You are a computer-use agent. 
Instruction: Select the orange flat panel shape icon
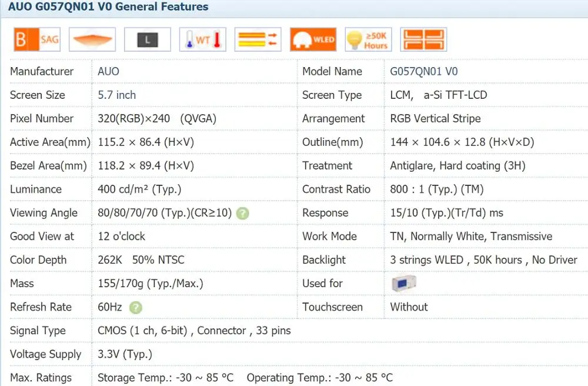click(x=92, y=39)
